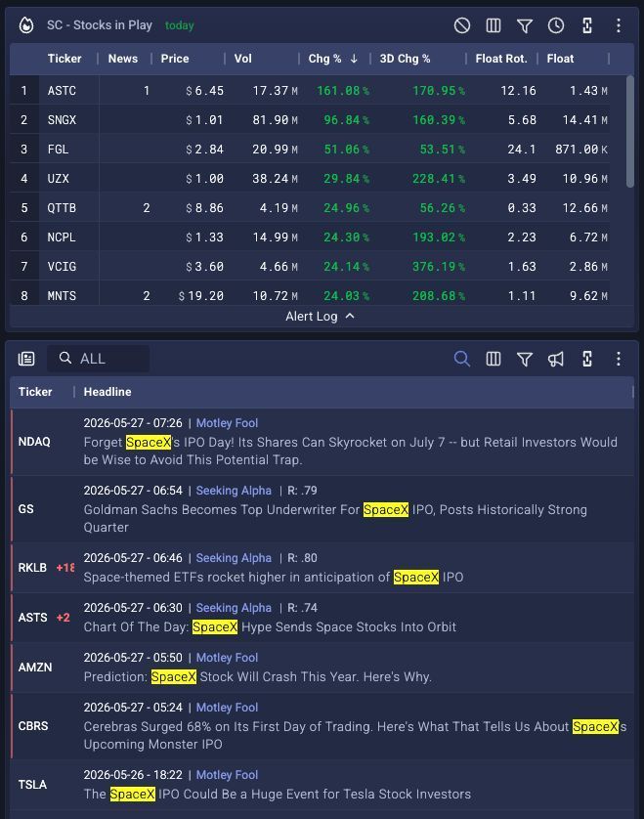Click the TSLA ticker in news list
This screenshot has width=644, height=819.
pyautogui.click(x=32, y=785)
